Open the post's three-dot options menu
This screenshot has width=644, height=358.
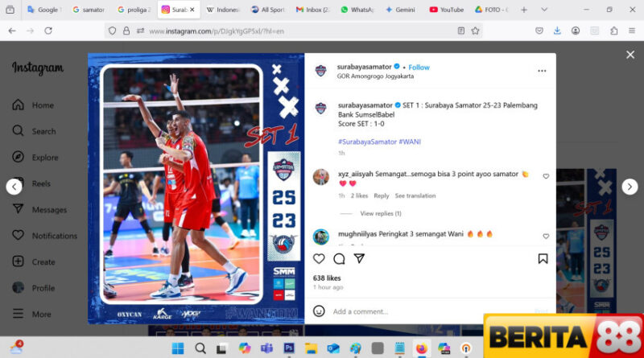[542, 71]
